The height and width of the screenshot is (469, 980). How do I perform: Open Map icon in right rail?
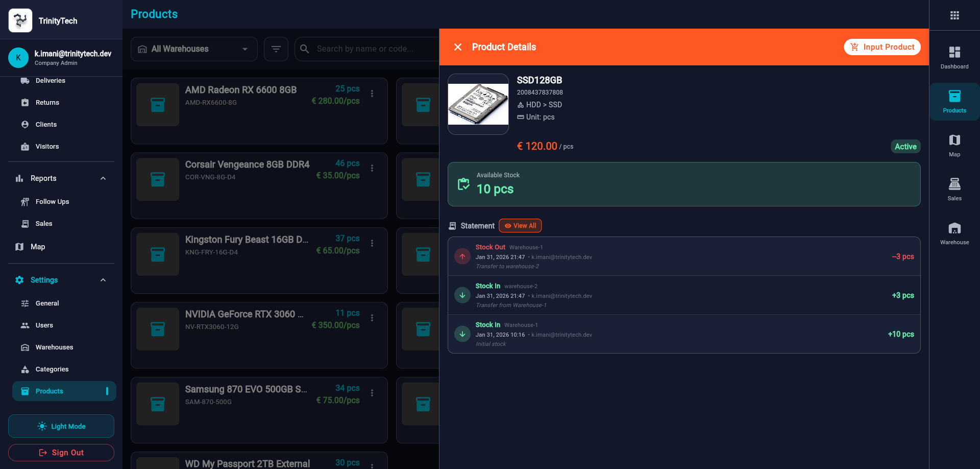[954, 145]
